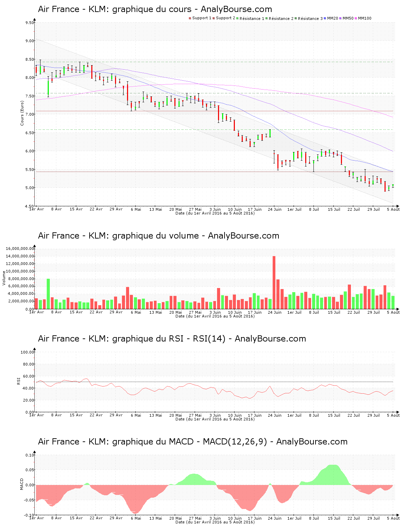Viewport: 412px width, 532px height.
Task: Click the '6 Mai' date label under RSI chart
Action: coord(136,415)
